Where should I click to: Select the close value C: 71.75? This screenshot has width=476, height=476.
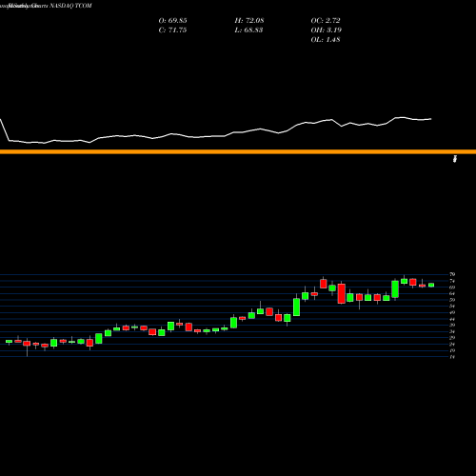click(172, 30)
